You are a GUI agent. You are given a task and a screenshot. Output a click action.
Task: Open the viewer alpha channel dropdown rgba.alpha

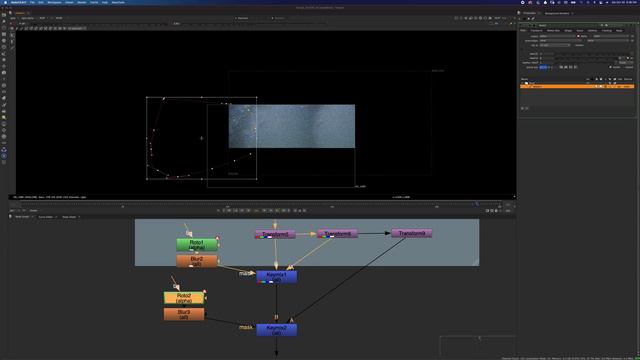click(29, 18)
